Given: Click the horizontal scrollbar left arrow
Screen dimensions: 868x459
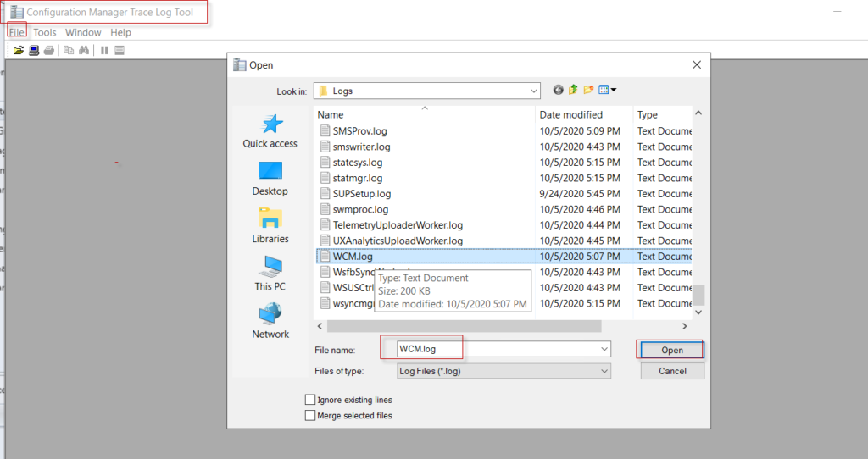Looking at the screenshot, I should click(320, 326).
